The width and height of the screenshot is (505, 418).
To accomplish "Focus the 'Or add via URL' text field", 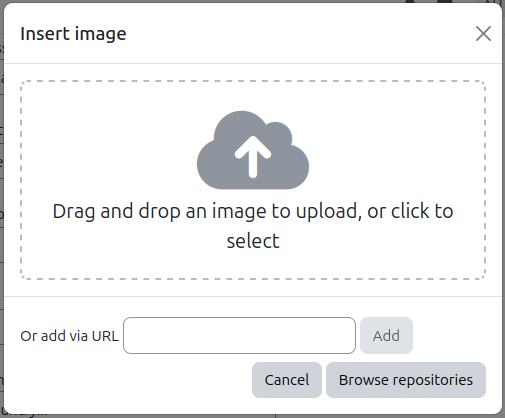I will (239, 335).
